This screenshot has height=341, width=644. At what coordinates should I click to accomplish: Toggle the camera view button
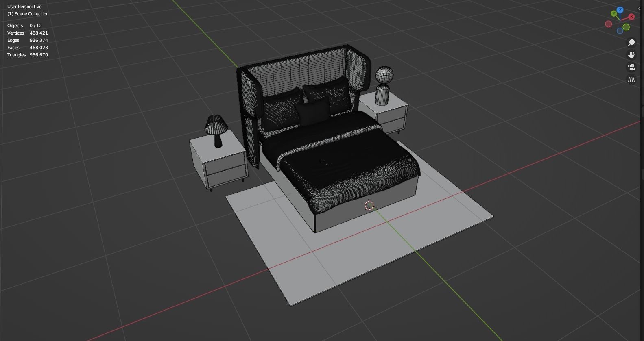[631, 67]
